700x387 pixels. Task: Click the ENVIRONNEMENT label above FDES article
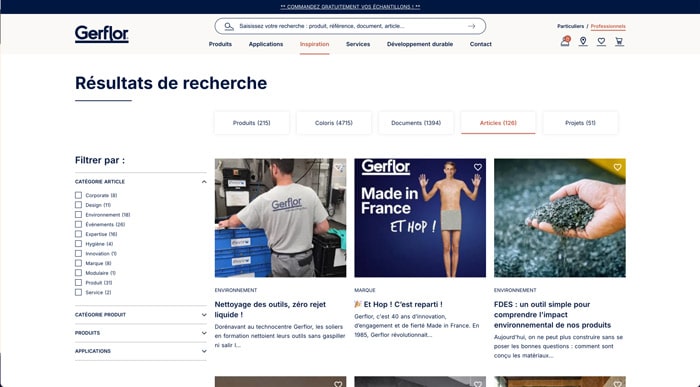click(x=515, y=290)
